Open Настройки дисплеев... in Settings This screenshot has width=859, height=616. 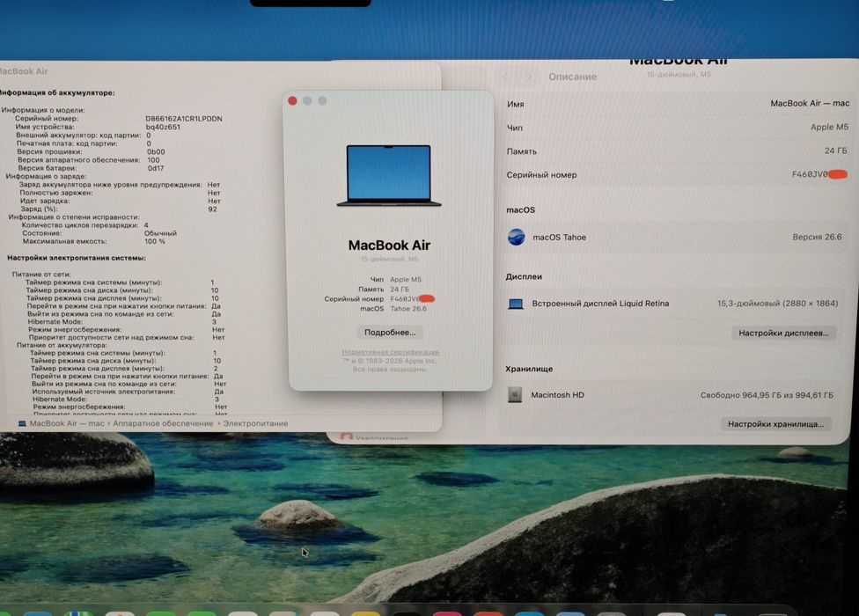783,333
